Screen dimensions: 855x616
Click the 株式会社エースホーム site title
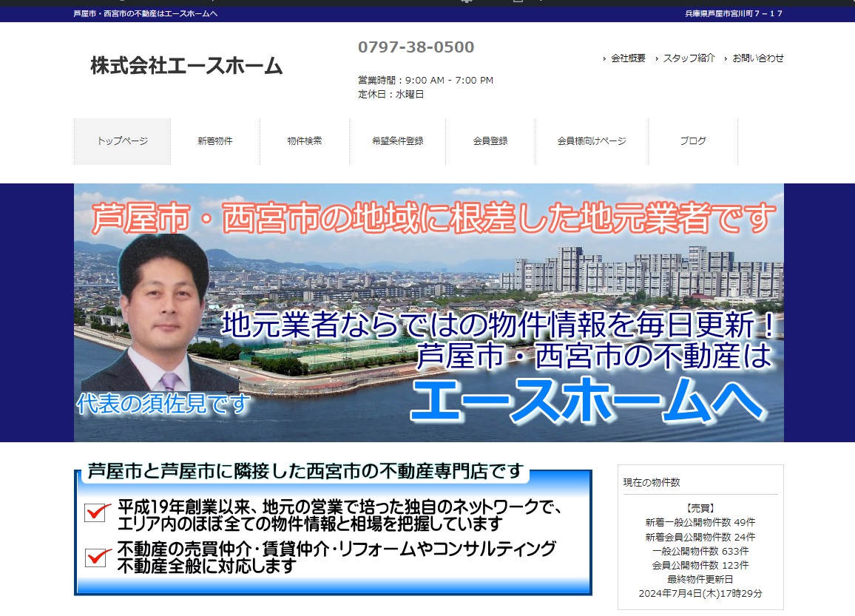pos(186,66)
